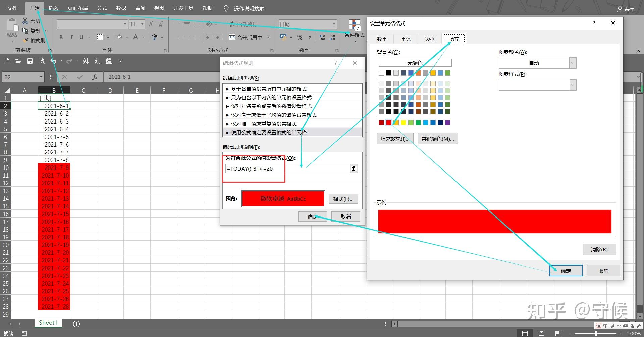Click the Cut (剪切) scissors icon

coord(25,21)
